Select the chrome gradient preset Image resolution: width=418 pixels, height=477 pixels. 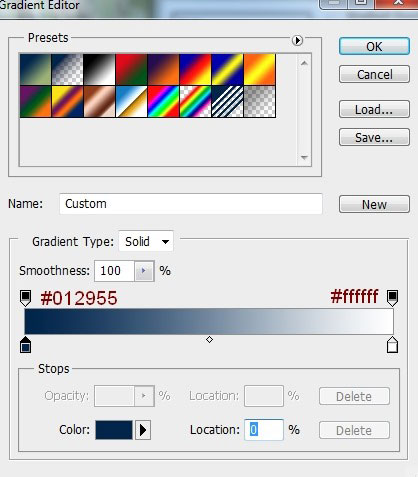tap(131, 102)
